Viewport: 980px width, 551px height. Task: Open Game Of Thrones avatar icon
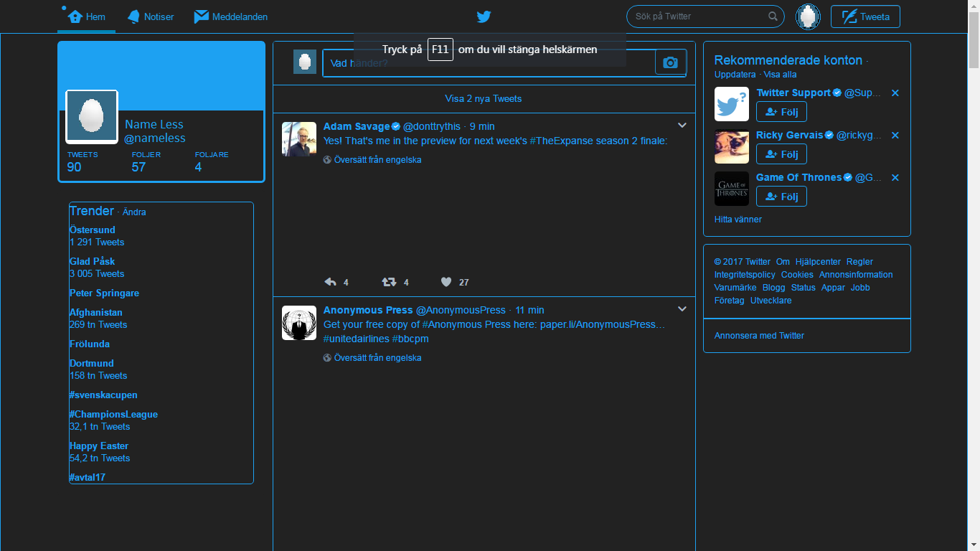coord(732,189)
